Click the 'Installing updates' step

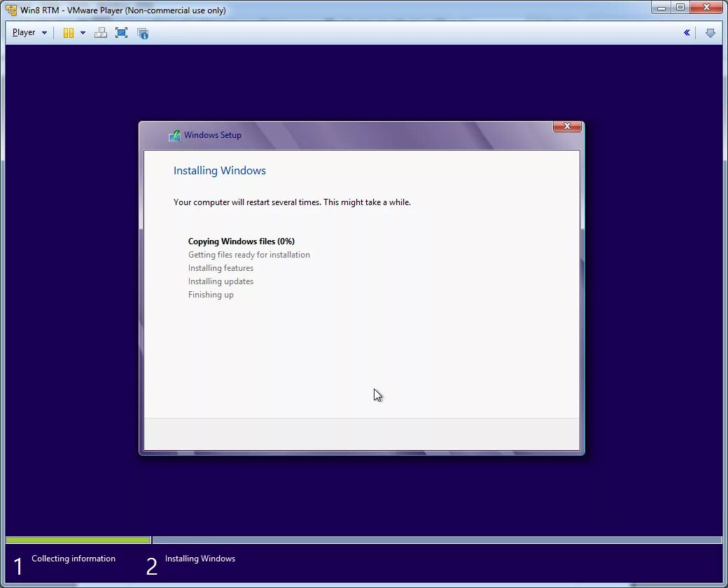click(x=220, y=281)
